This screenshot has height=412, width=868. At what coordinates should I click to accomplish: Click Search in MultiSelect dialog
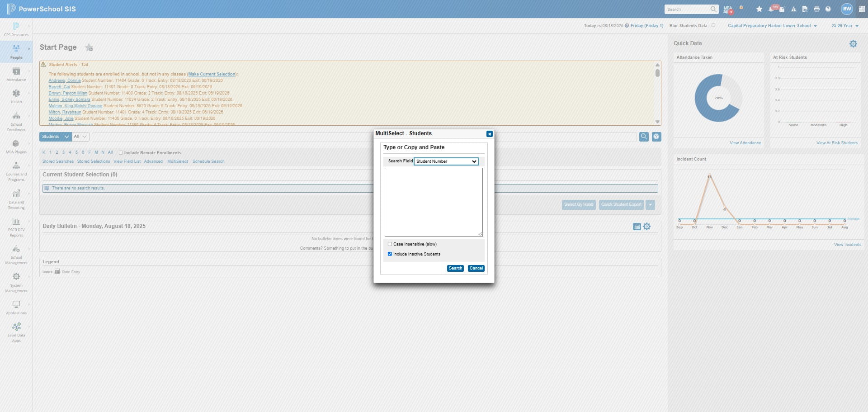pos(455,268)
